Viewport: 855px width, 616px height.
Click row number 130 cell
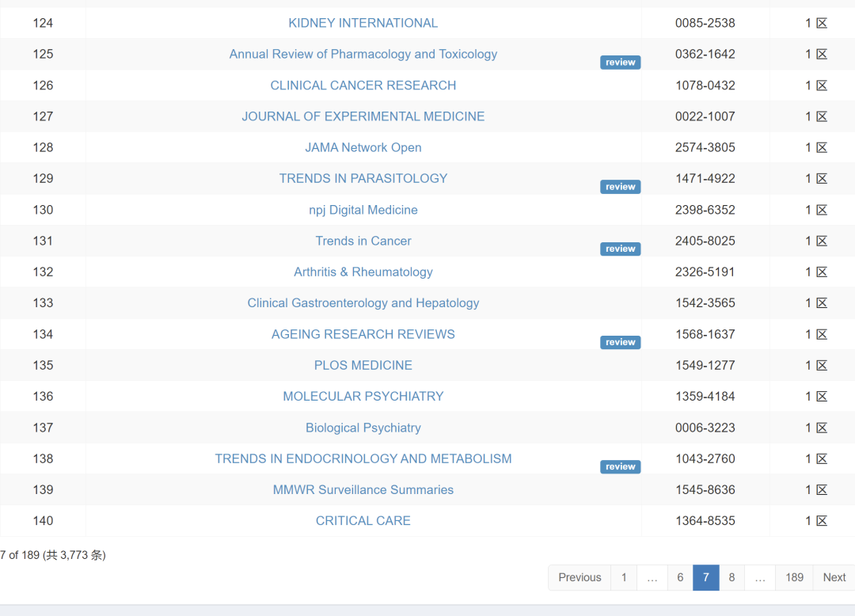click(x=43, y=210)
